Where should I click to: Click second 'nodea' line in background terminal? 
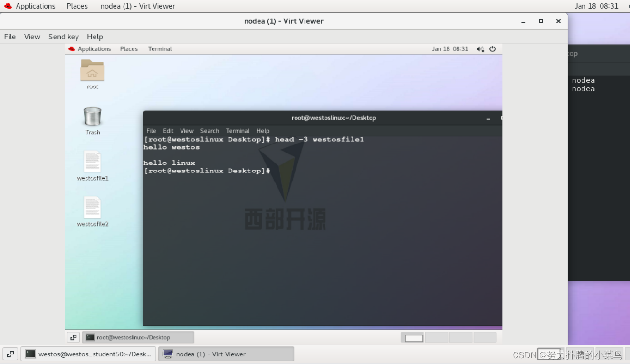(x=583, y=89)
